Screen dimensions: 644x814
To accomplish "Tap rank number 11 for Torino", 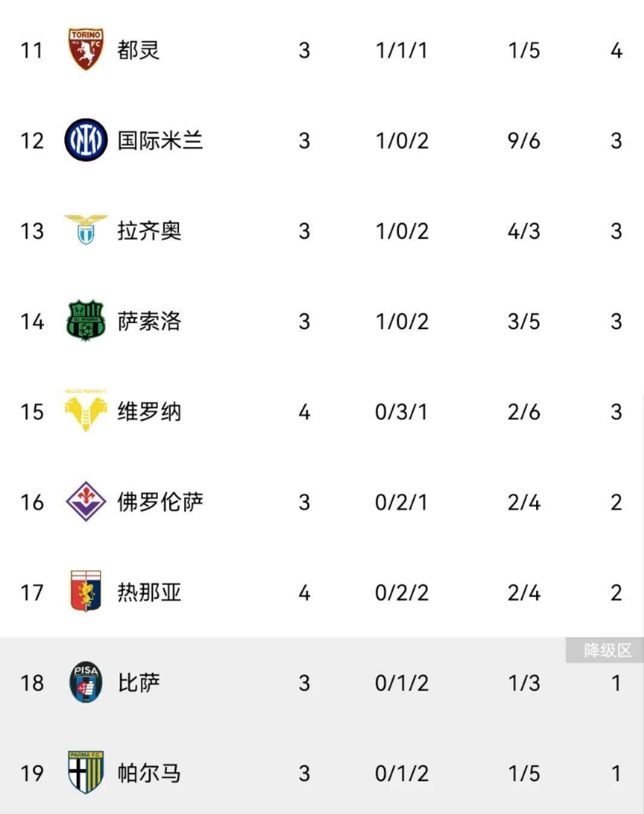I will coord(32,51).
